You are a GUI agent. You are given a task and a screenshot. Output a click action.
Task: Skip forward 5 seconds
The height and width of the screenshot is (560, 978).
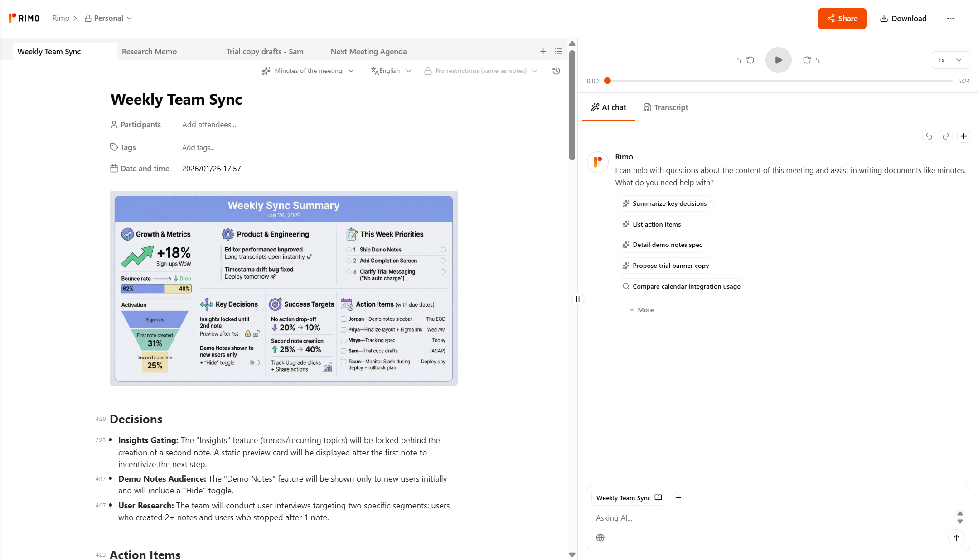point(807,60)
